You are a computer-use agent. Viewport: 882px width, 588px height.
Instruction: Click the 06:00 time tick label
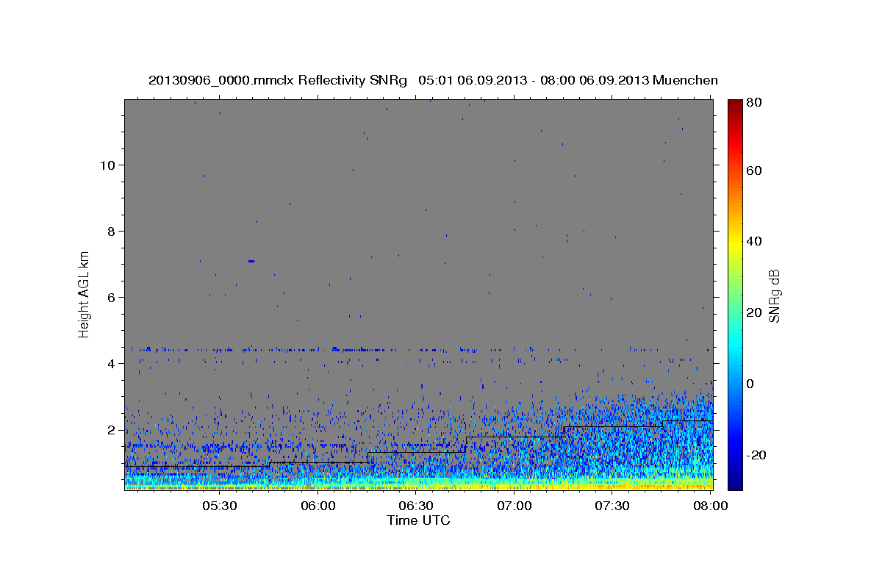318,506
